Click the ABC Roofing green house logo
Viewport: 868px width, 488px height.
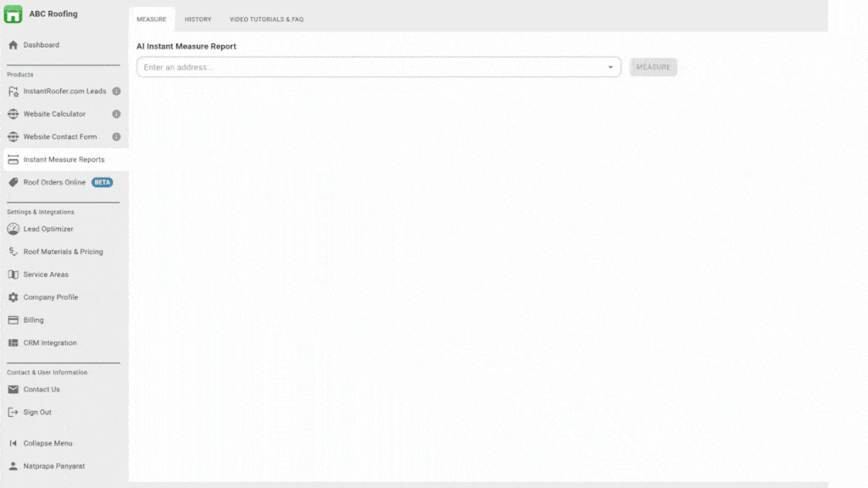click(x=14, y=14)
